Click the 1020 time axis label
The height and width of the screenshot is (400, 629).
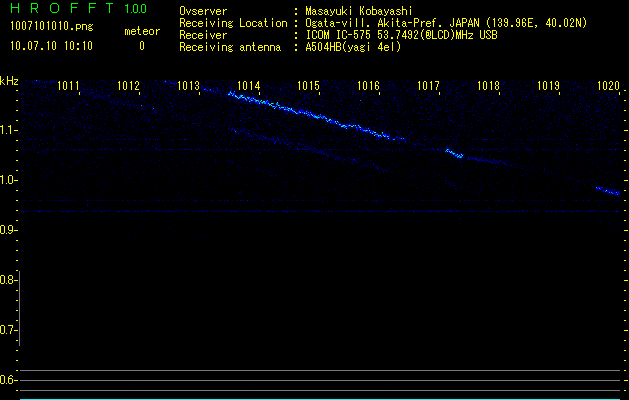[x=609, y=86]
